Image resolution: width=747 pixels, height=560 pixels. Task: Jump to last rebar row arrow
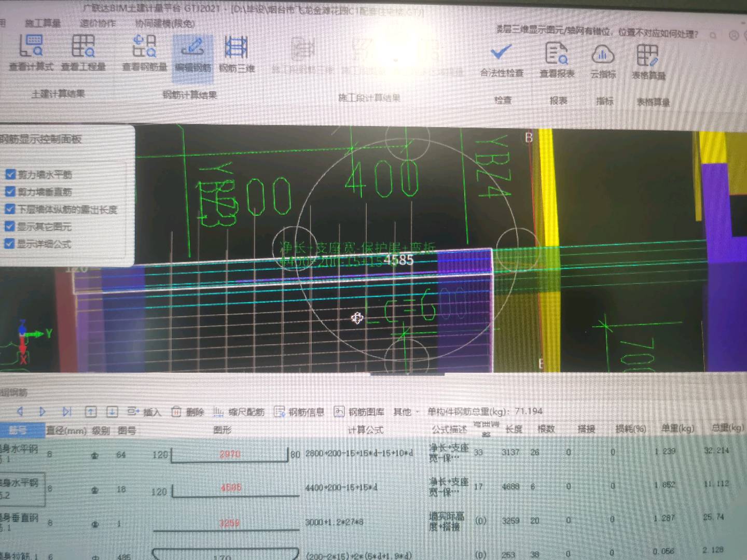coord(67,411)
